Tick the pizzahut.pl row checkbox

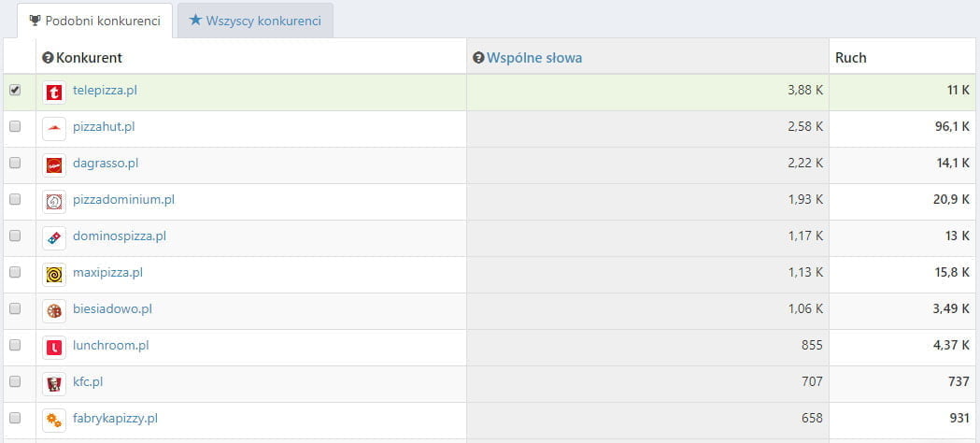point(15,127)
